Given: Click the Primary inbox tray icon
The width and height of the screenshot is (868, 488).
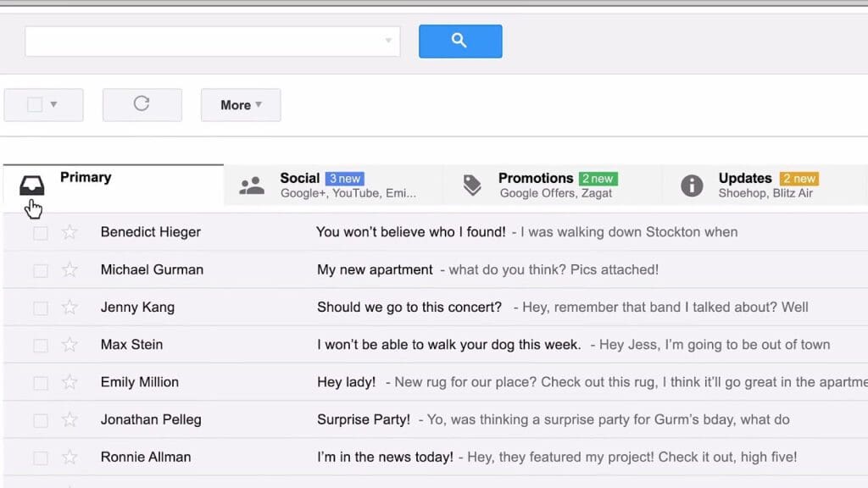Looking at the screenshot, I should point(33,182).
